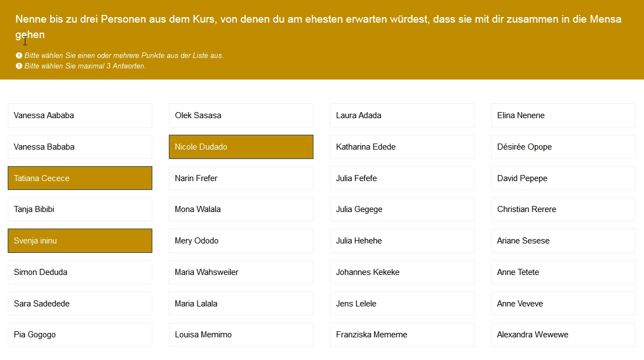Image resolution: width=644 pixels, height=360 pixels.
Task: Deselect the Svenja ininu option
Action: click(80, 241)
